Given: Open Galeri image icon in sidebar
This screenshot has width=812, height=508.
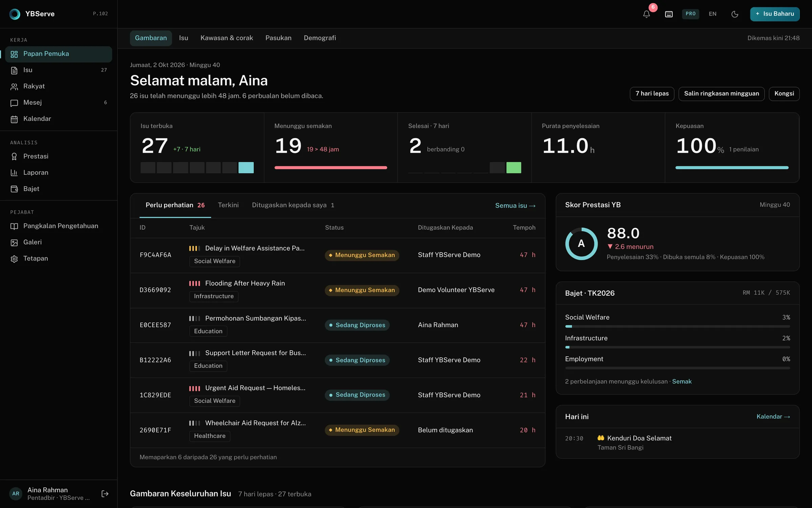Looking at the screenshot, I should [14, 242].
